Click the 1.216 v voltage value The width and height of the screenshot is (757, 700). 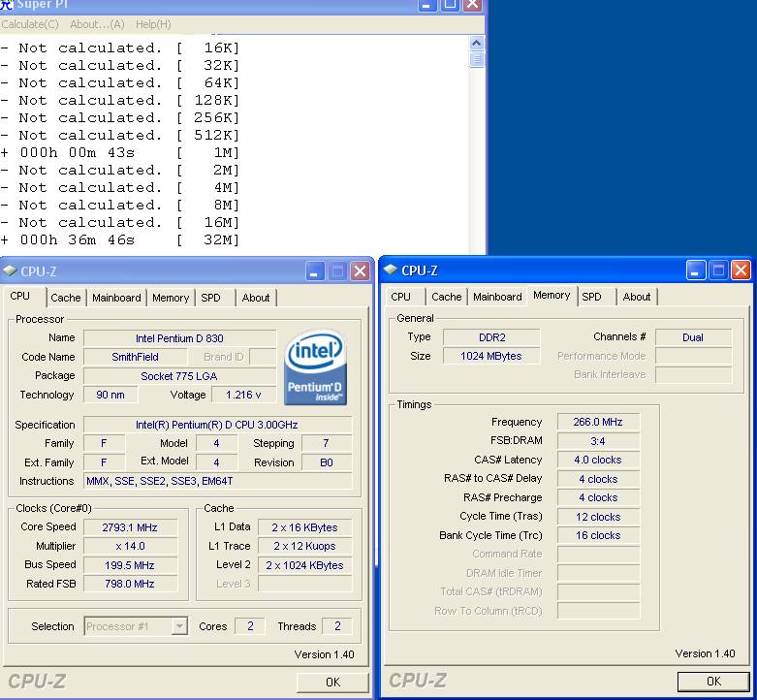tap(243, 395)
